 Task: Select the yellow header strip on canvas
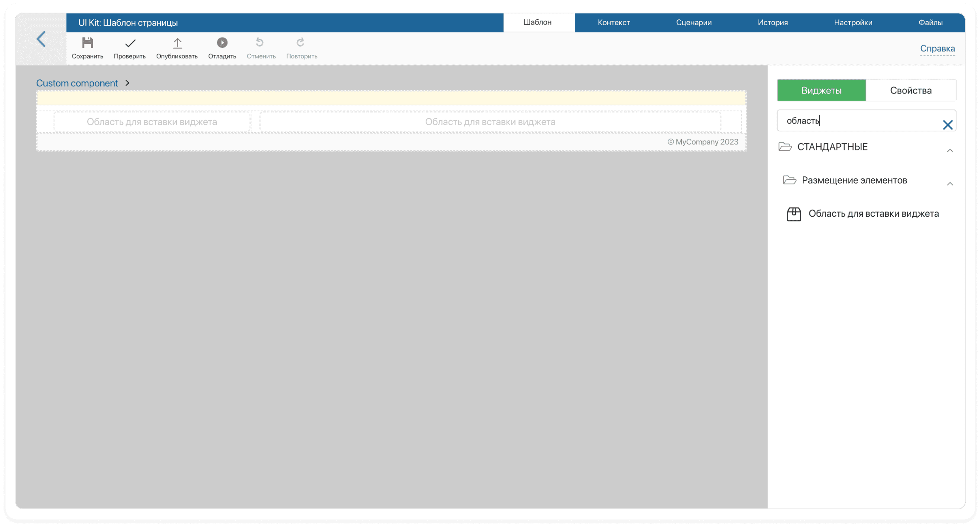click(x=391, y=98)
